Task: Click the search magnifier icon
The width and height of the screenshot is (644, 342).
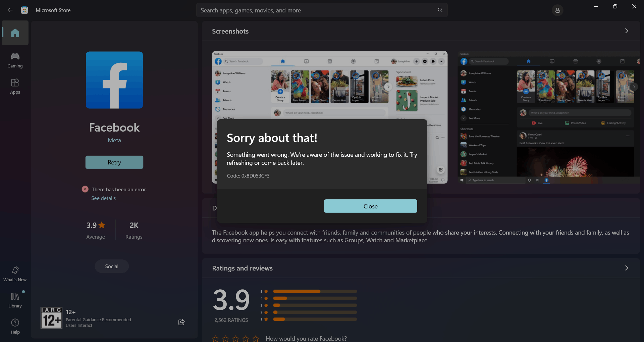Action: (x=440, y=10)
